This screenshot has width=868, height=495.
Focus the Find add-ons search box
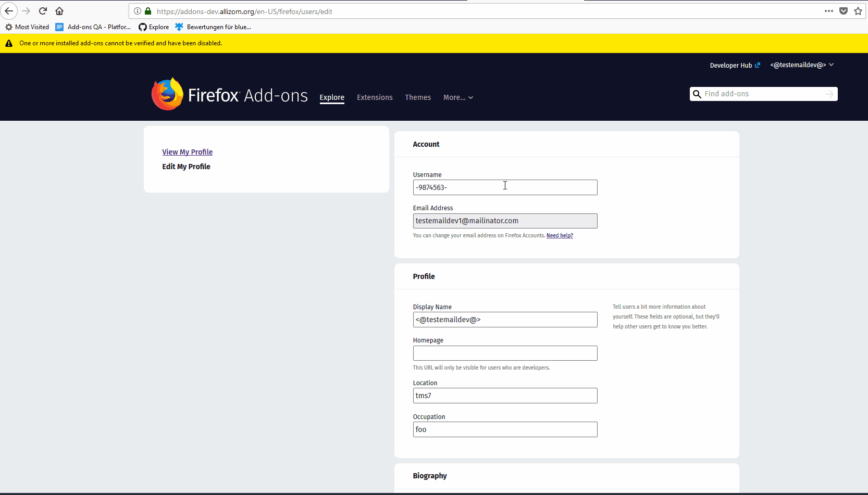coord(763,94)
